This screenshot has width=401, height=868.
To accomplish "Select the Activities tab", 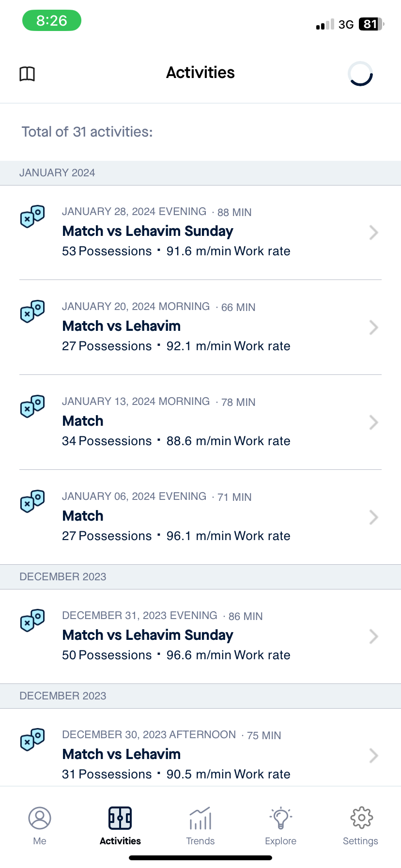I will [x=120, y=826].
